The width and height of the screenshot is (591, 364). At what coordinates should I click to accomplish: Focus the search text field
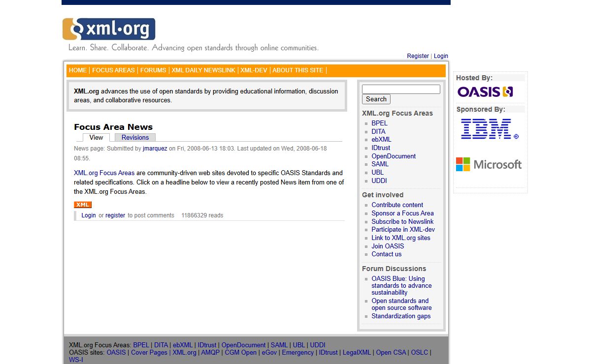401,89
